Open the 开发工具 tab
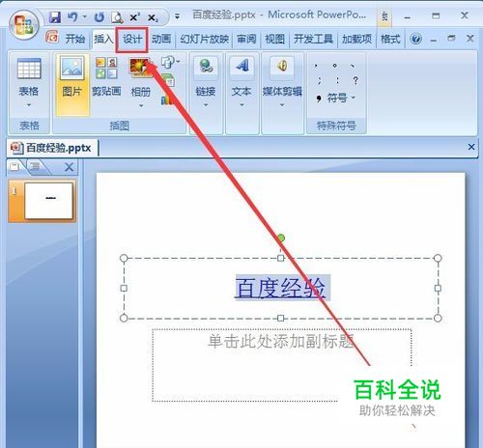 coord(313,39)
